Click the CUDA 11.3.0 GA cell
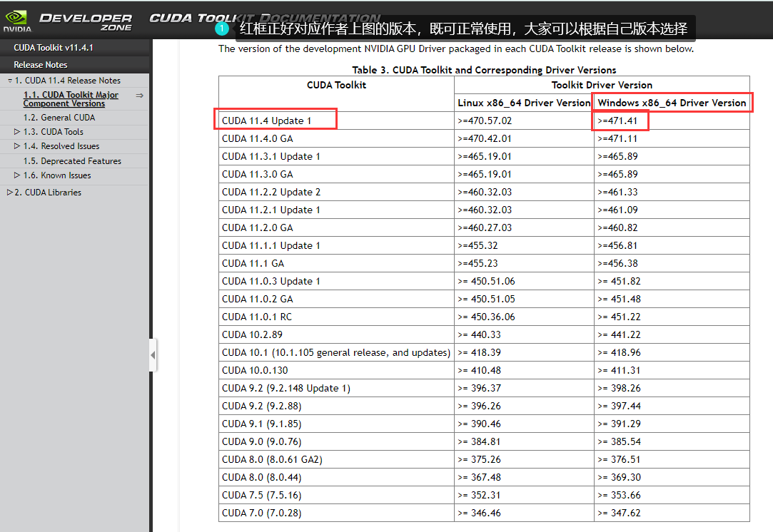 [336, 174]
